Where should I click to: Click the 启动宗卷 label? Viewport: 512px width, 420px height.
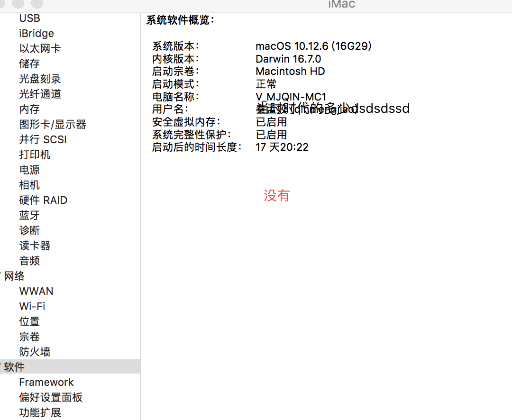tap(176, 71)
